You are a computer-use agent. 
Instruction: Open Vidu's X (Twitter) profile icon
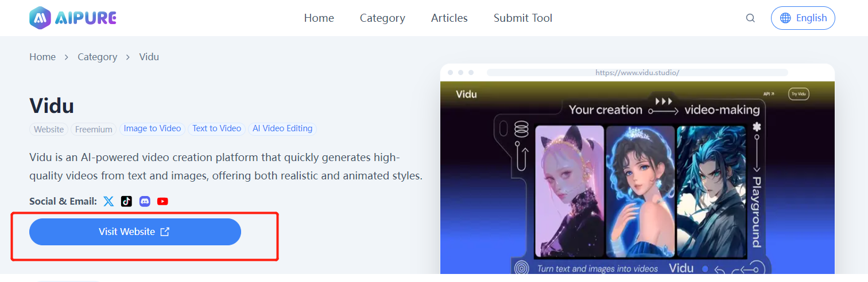pyautogui.click(x=108, y=201)
